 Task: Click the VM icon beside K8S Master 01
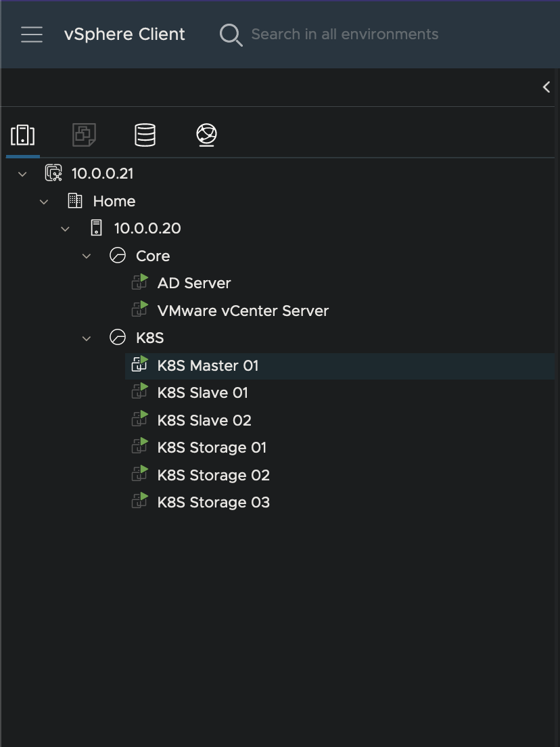[139, 364]
